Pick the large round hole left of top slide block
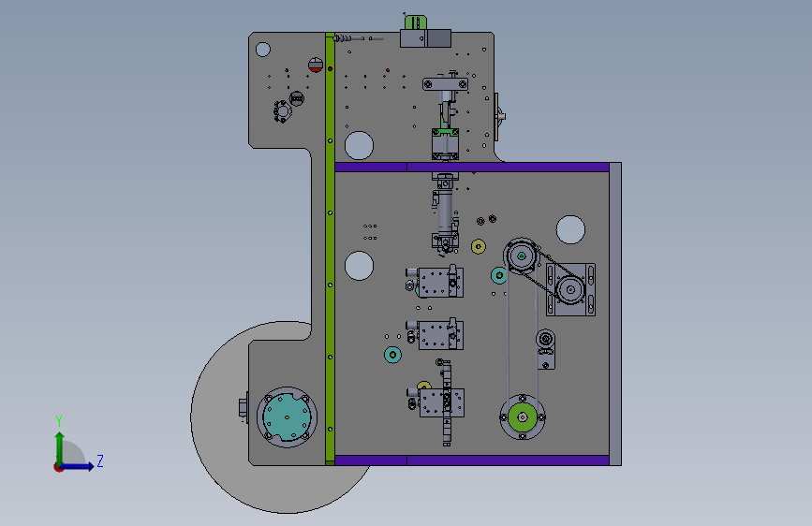Image resolution: width=812 pixels, height=526 pixels. pos(359,266)
